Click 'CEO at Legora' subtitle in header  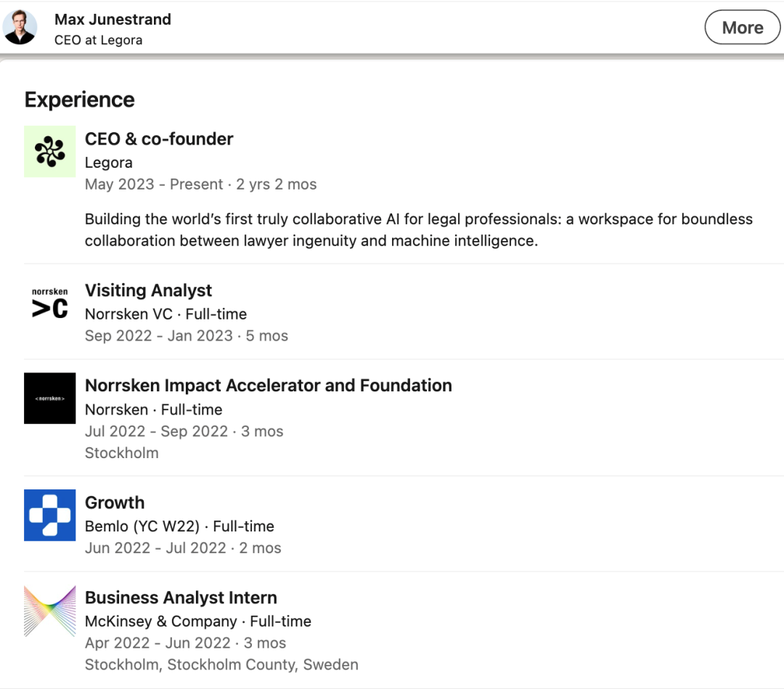[x=99, y=40]
